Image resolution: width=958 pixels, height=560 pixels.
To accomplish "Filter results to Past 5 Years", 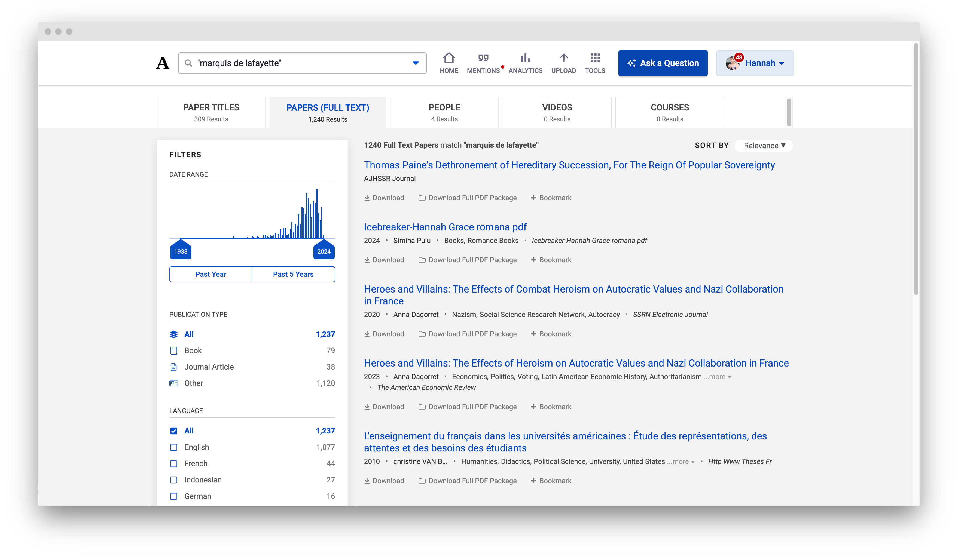I will (x=293, y=274).
